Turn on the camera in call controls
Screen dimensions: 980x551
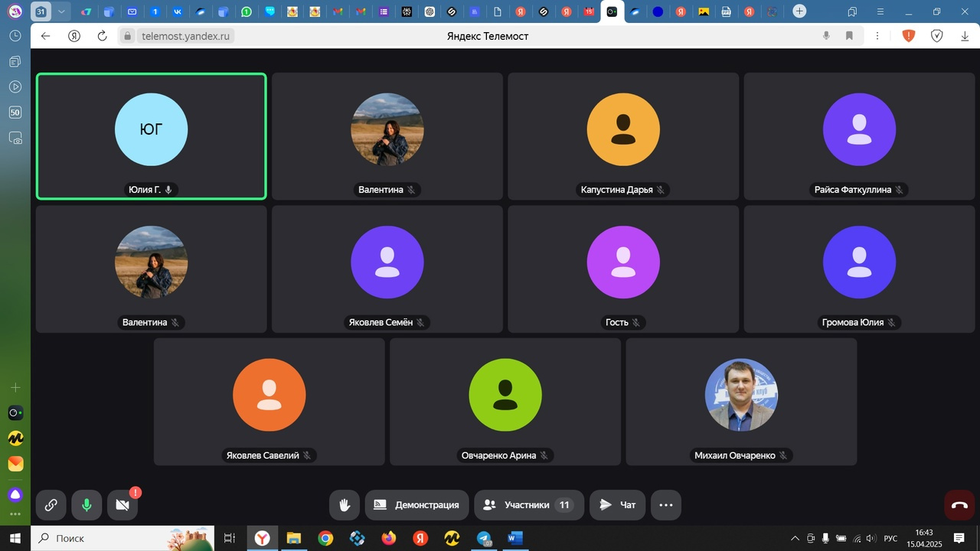(x=122, y=505)
